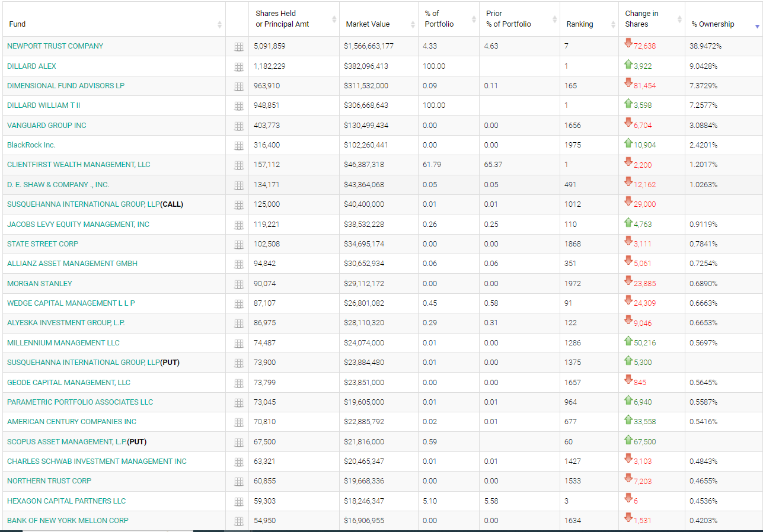Image resolution: width=763 pixels, height=532 pixels.
Task: Open grid icon in DILLARD ALEX row
Action: coord(239,67)
